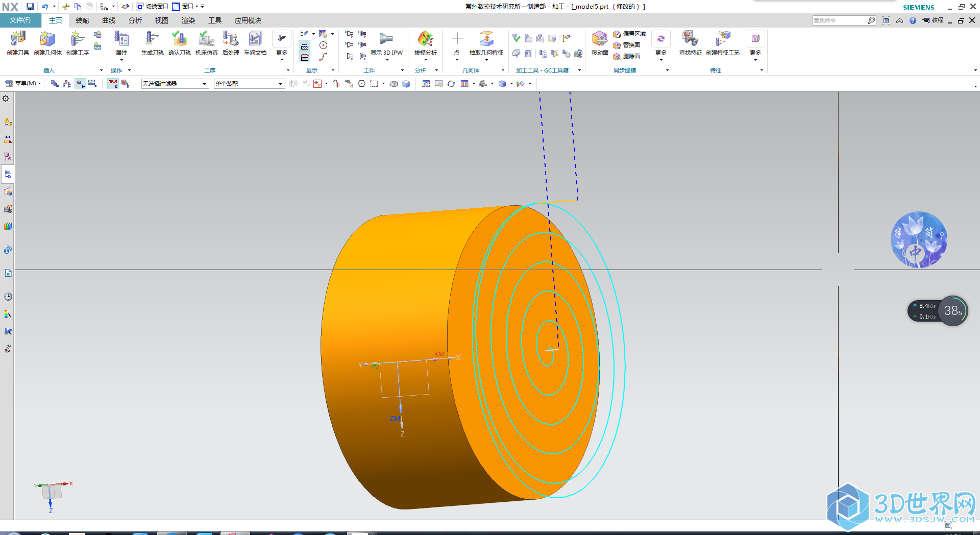Click the magnifier icon in command search
Viewport: 980px width, 535px height.
pos(871,20)
